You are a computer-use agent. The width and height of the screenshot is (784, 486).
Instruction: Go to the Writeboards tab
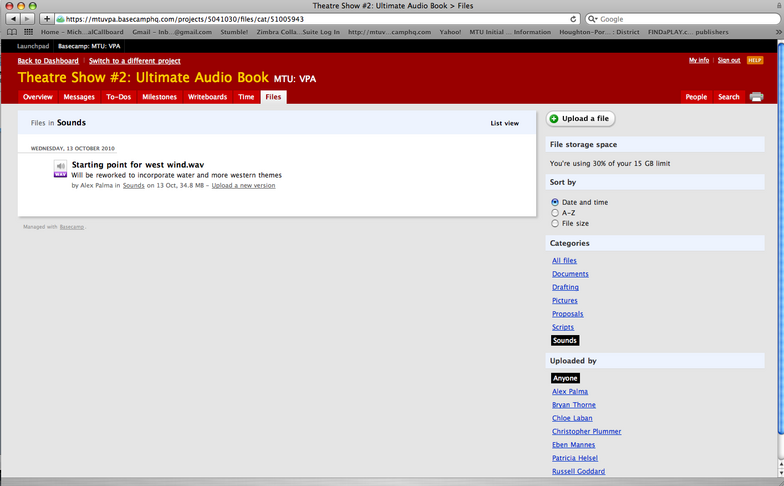click(x=207, y=97)
